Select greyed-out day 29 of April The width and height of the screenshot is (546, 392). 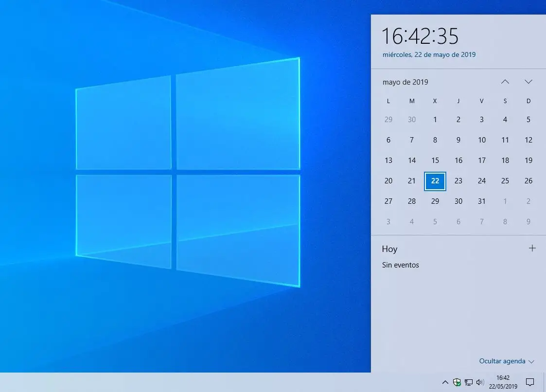click(388, 120)
